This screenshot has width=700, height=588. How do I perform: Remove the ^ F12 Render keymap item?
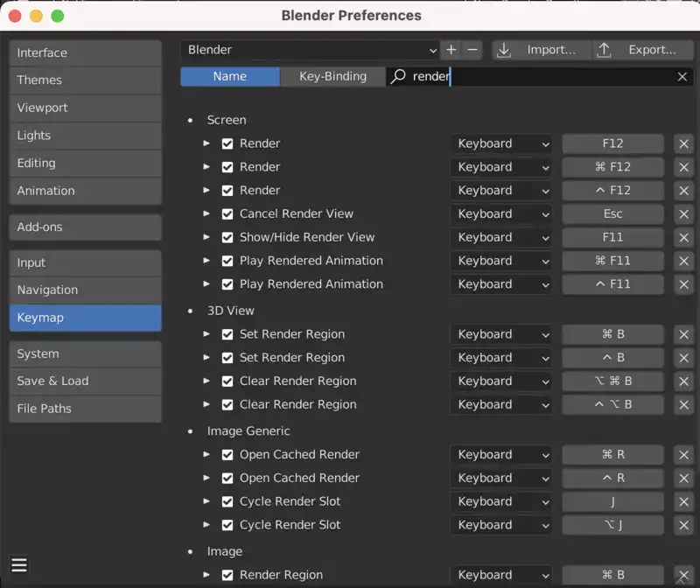coord(683,191)
